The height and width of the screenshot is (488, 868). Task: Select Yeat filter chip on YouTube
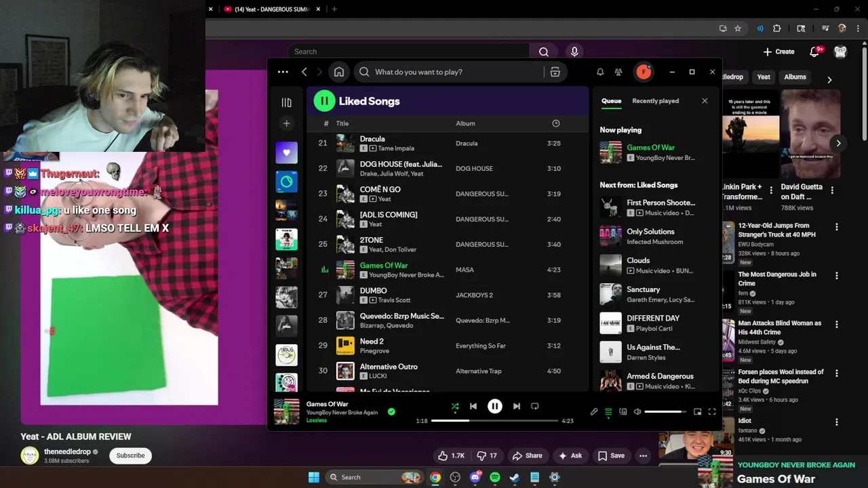(x=764, y=77)
